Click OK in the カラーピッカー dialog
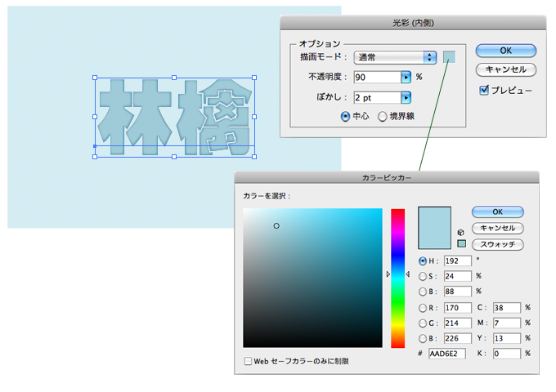This screenshot has height=392, width=556. tap(497, 212)
